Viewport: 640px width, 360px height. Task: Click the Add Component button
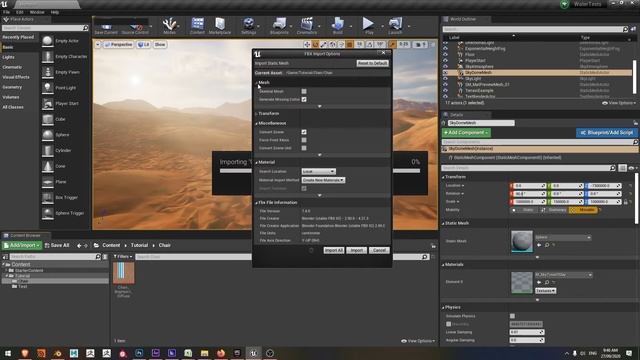[x=466, y=133]
